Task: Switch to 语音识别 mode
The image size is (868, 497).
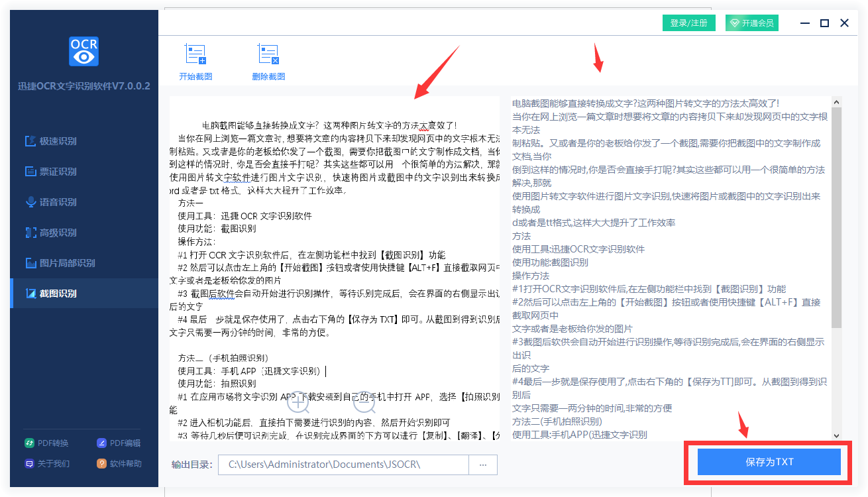Action: 84,202
